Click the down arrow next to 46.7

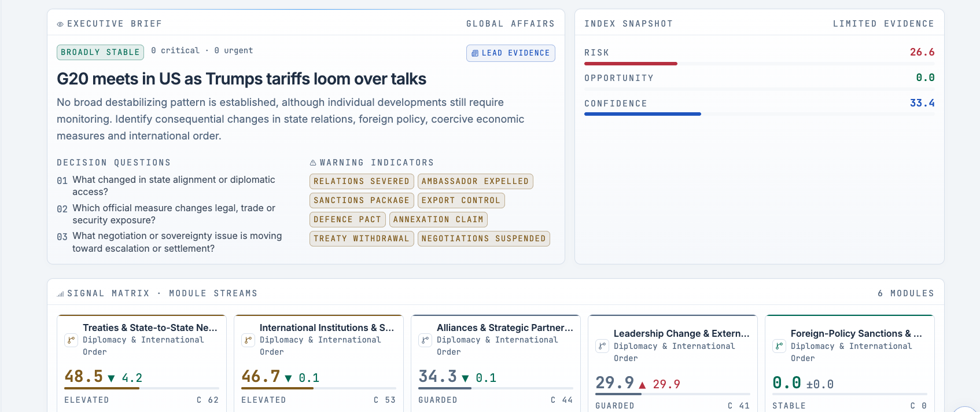(x=288, y=378)
